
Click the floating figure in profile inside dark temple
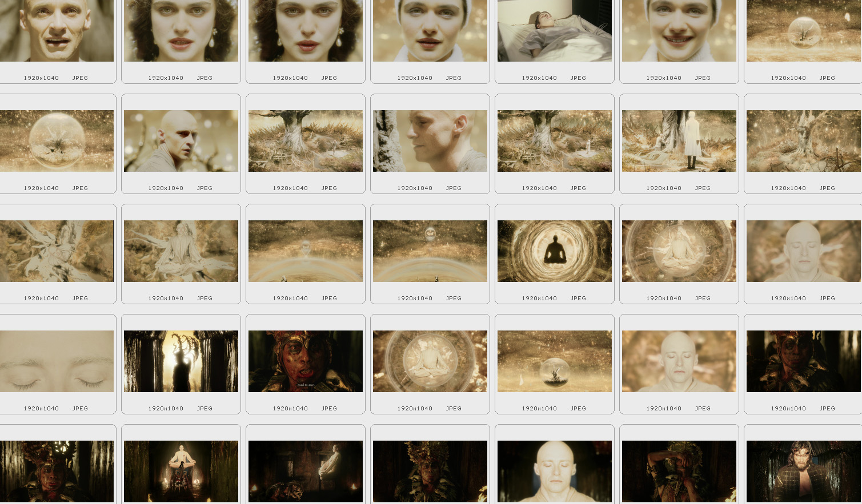(x=305, y=471)
